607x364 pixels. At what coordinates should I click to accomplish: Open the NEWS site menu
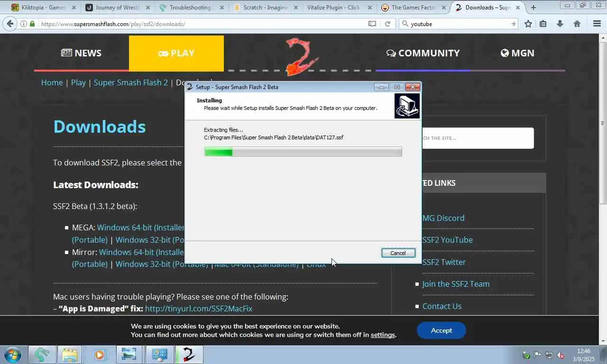tap(82, 53)
